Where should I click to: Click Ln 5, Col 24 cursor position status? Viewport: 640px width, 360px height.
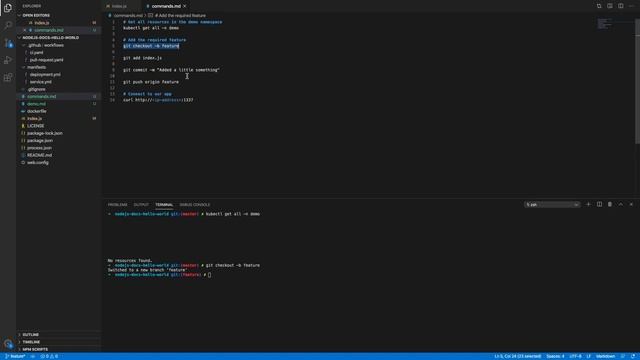[518, 356]
